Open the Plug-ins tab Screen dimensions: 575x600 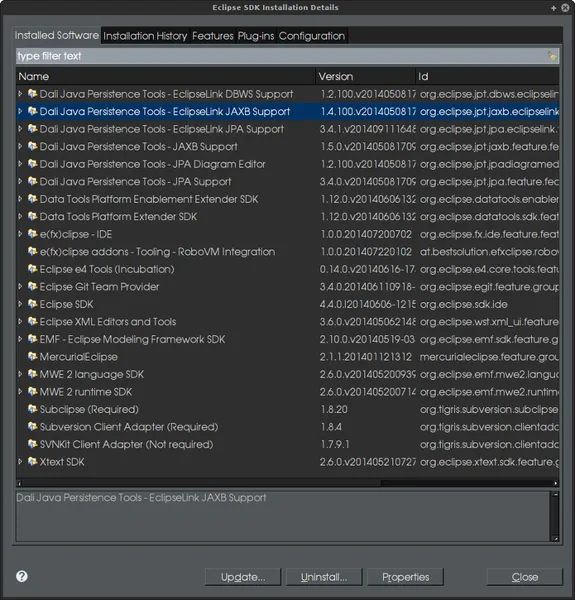click(x=256, y=36)
